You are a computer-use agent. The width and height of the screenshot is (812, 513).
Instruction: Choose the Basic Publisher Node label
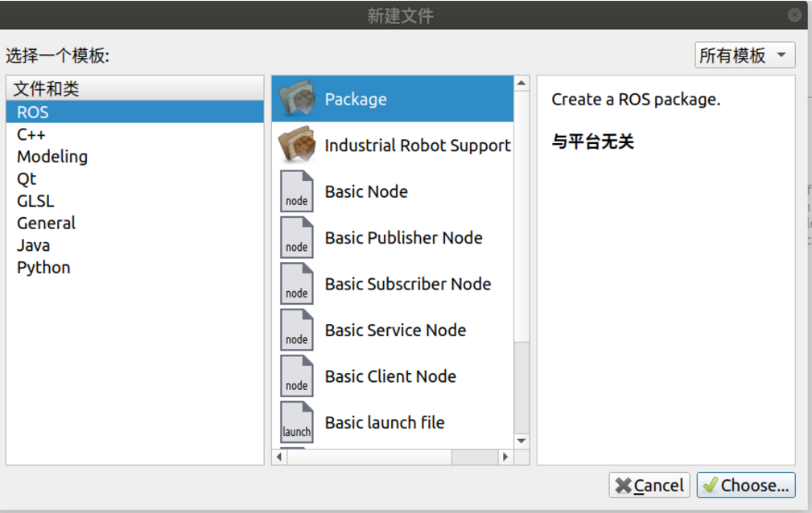[403, 238]
